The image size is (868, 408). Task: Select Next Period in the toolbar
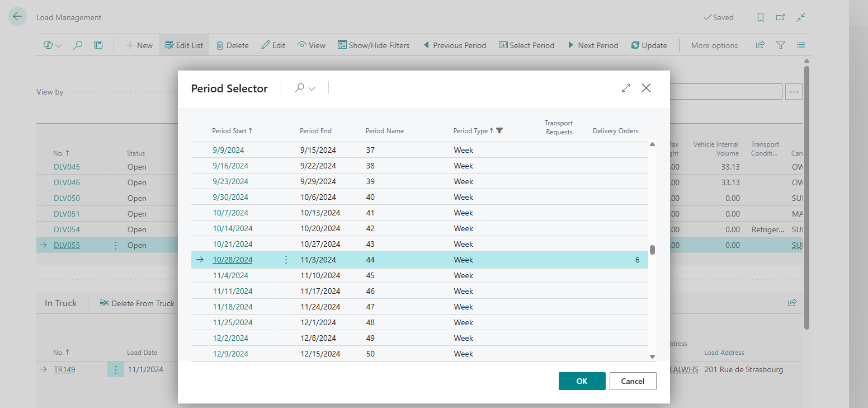coord(593,45)
